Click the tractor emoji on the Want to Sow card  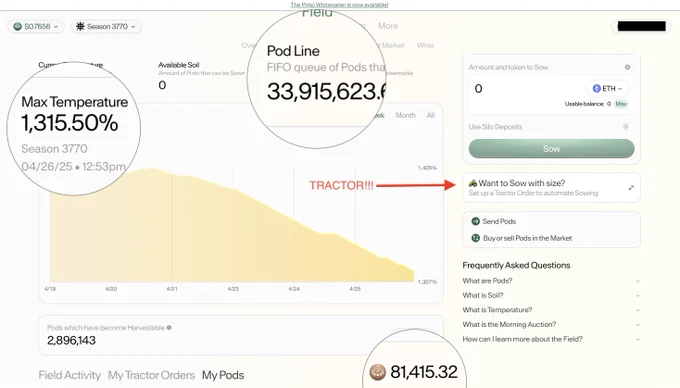pyautogui.click(x=473, y=183)
